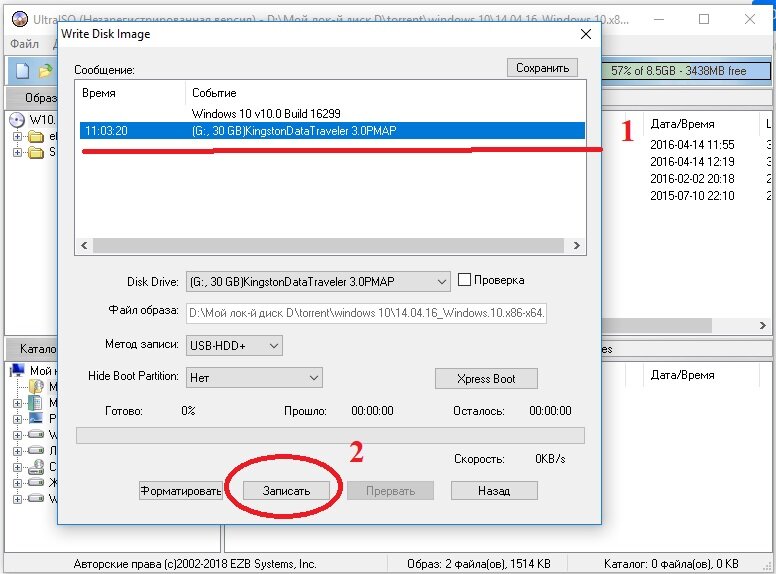This screenshot has width=776, height=574.
Task: Click the UltraISO application icon in title bar
Action: tap(19, 19)
